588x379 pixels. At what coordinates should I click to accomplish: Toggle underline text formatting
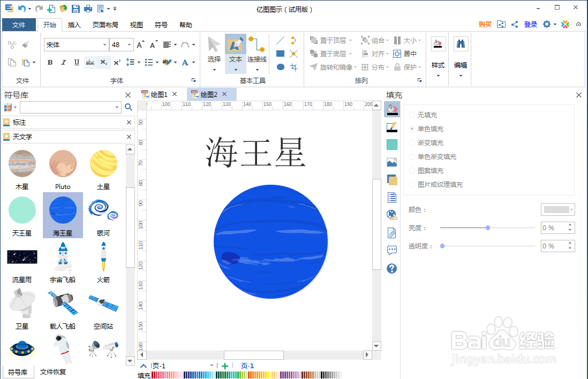(x=77, y=62)
